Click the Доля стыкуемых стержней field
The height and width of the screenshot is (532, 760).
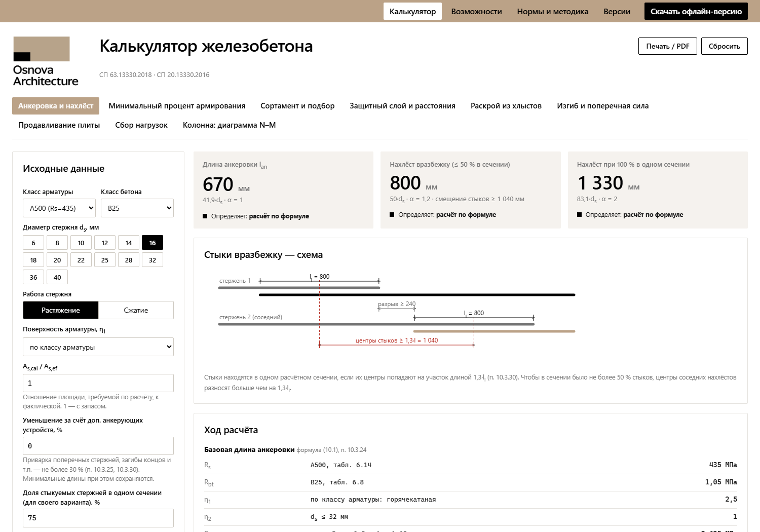(98, 518)
